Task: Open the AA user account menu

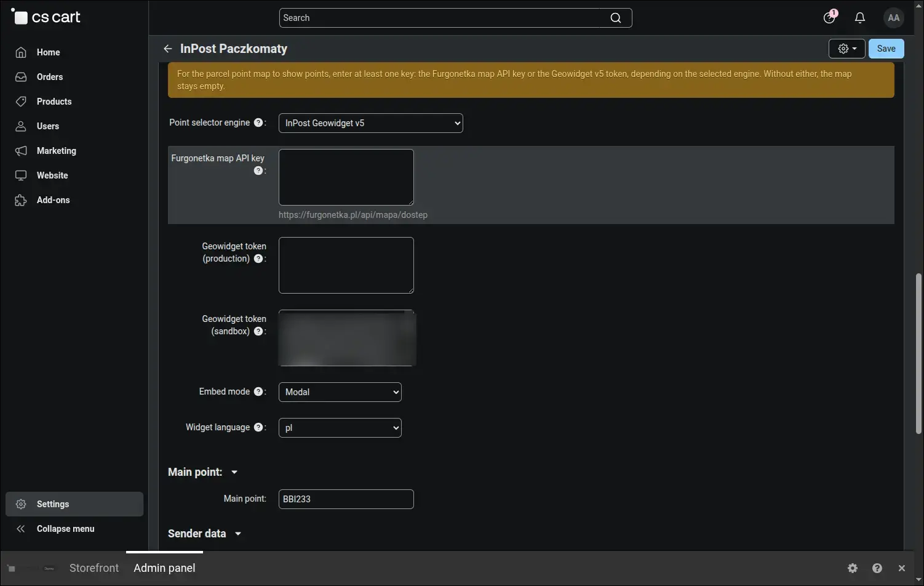Action: 894,18
